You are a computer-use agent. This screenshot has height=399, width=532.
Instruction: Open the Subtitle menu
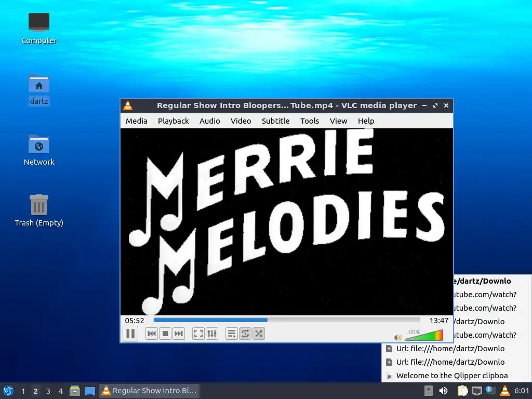(275, 121)
